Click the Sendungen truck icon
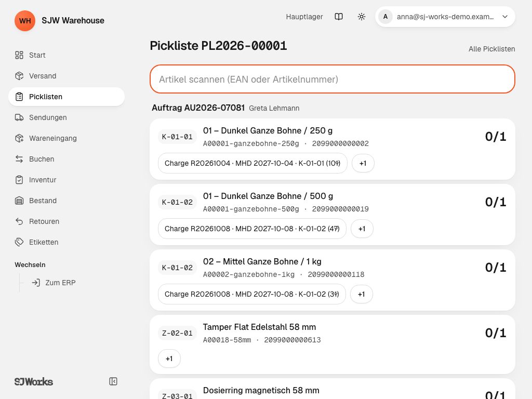The image size is (532, 399). click(19, 117)
